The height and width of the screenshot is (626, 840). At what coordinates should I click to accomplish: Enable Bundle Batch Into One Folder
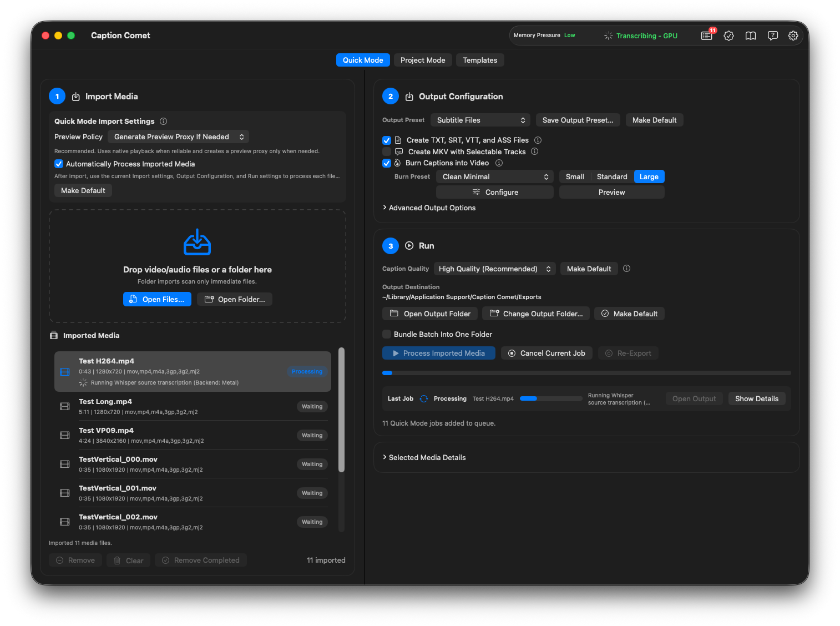coord(387,334)
